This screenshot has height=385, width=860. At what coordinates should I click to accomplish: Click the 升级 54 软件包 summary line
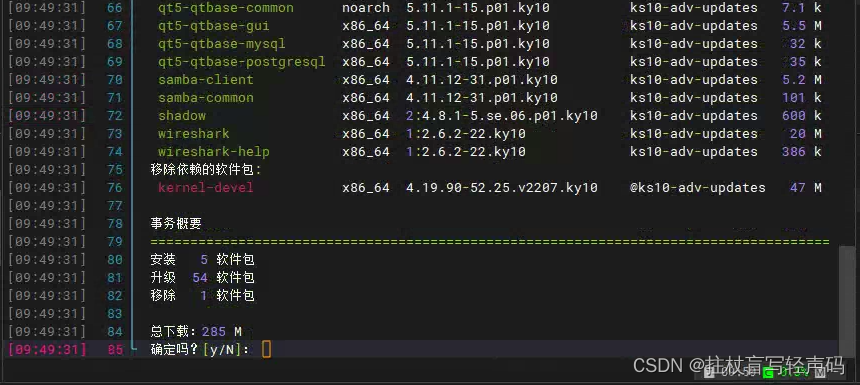click(202, 278)
